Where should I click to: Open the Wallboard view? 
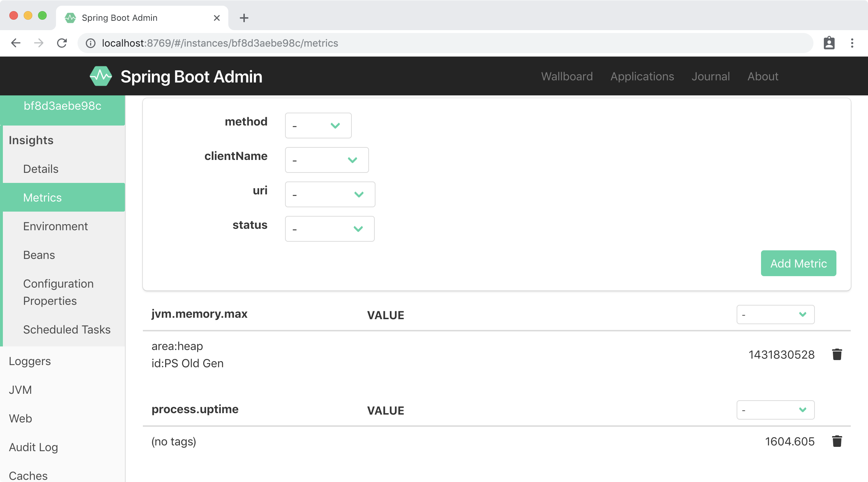click(x=567, y=76)
